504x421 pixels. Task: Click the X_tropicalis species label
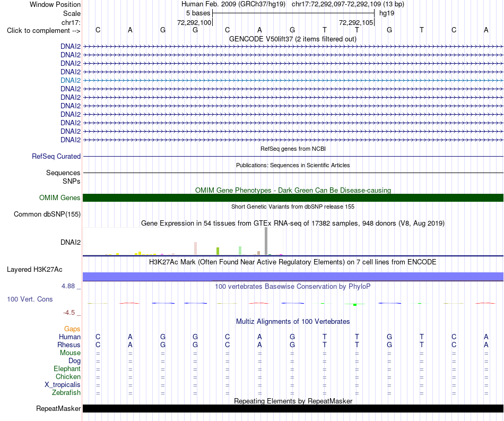(x=63, y=385)
